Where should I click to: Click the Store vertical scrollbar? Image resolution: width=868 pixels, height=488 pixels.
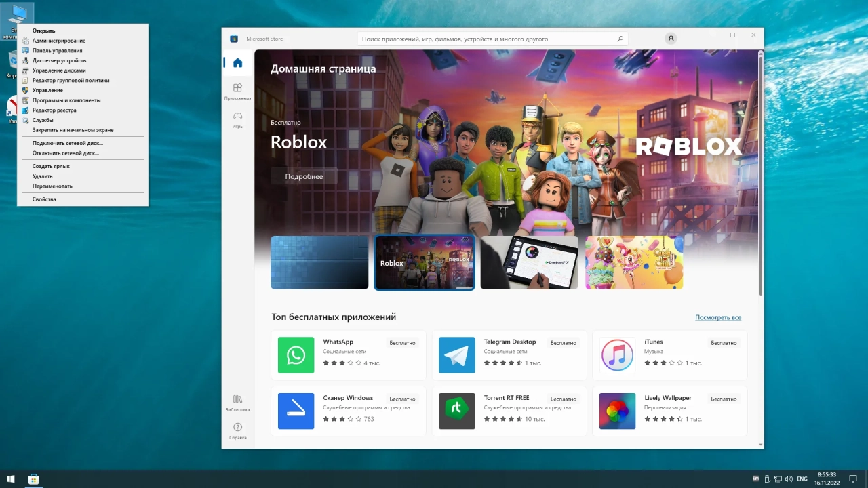pyautogui.click(x=760, y=176)
